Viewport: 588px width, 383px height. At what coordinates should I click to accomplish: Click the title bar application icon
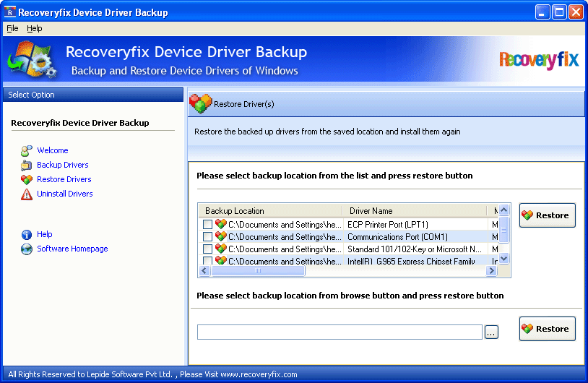click(x=9, y=12)
